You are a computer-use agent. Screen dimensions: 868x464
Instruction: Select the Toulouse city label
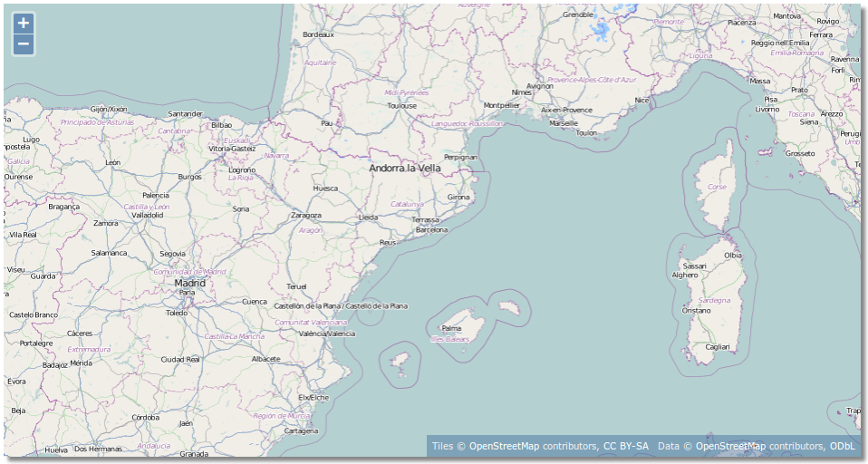click(402, 105)
